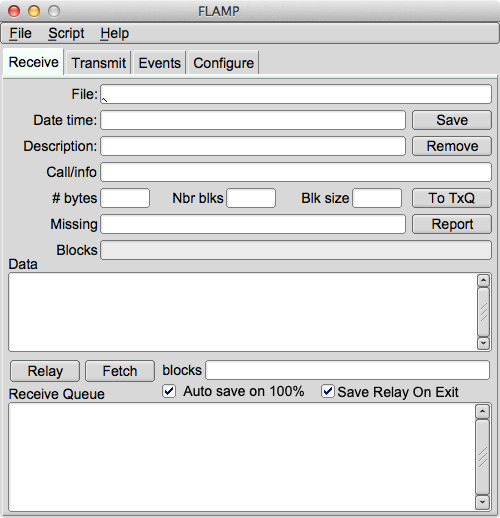500x518 pixels.
Task: Click the Date time field
Action: click(x=253, y=120)
